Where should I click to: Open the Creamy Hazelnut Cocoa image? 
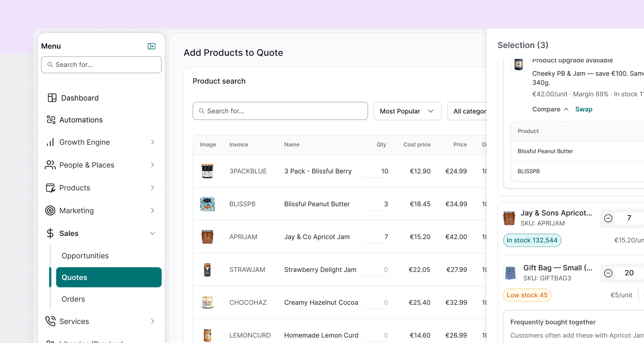click(207, 302)
